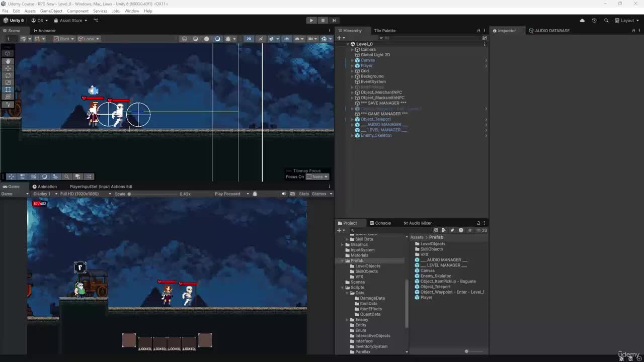This screenshot has height=362, width=644.
Task: Select the Player object in Hierarchy
Action: click(367, 66)
